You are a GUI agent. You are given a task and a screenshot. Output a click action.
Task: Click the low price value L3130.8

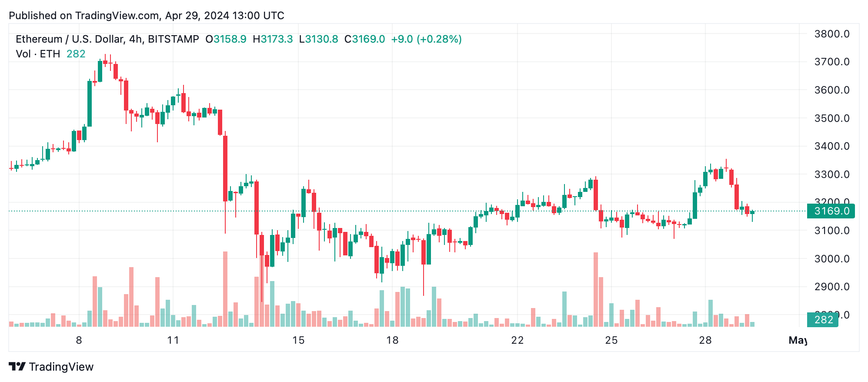click(x=318, y=39)
